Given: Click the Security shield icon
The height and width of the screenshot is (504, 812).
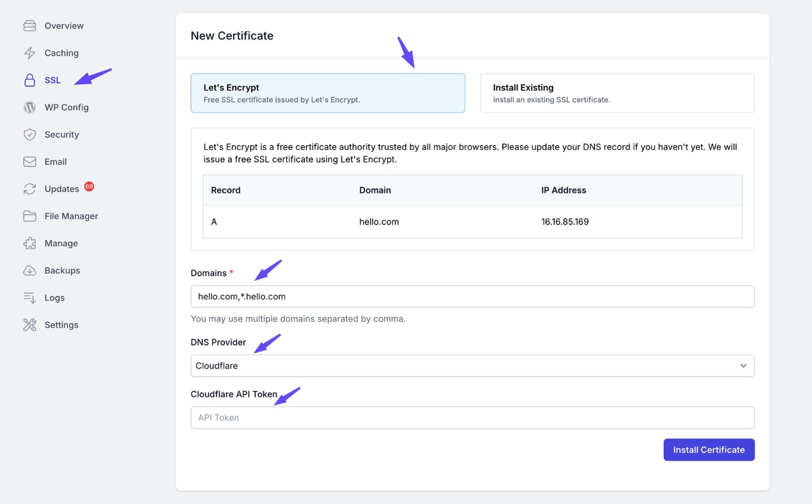Looking at the screenshot, I should (30, 134).
